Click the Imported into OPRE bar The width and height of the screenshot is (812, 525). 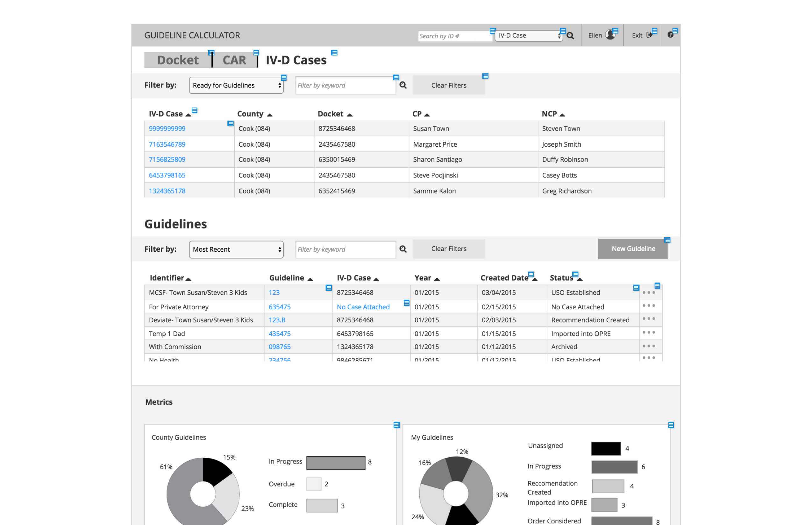(x=604, y=505)
